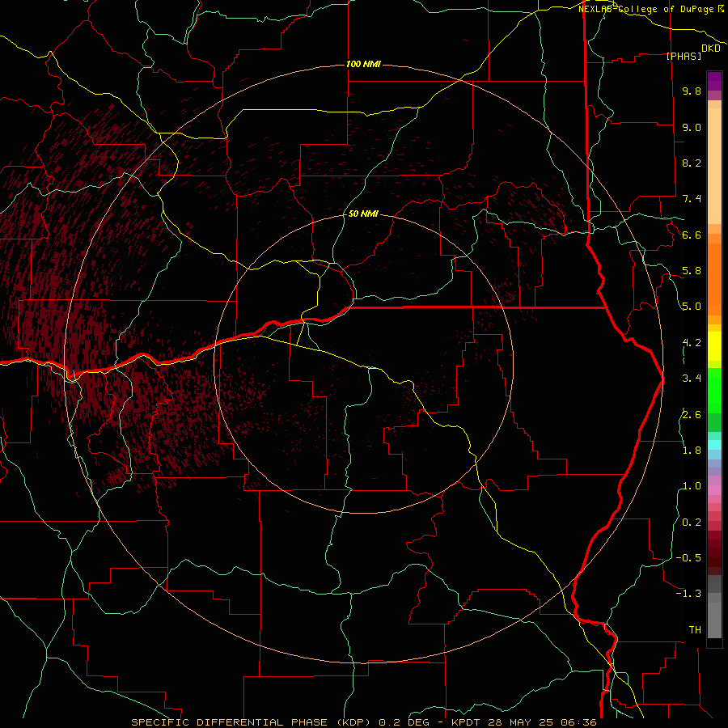Click the 4.2 value on the legend
This screenshot has width=728, height=728.
click(x=692, y=343)
